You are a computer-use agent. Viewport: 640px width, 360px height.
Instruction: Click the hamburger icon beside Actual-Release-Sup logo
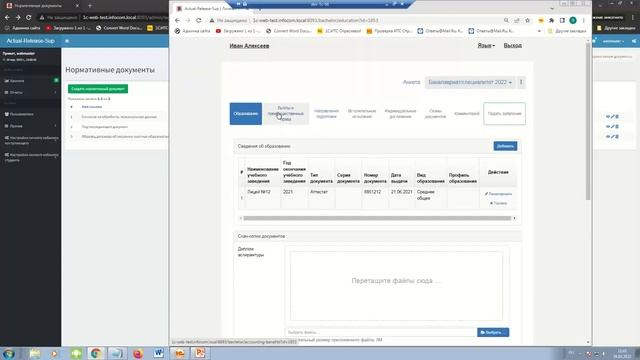pyautogui.click(x=67, y=41)
